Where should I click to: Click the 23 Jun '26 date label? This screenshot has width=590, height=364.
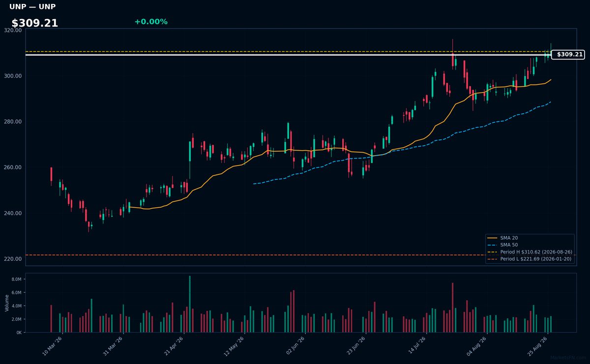point(356,346)
